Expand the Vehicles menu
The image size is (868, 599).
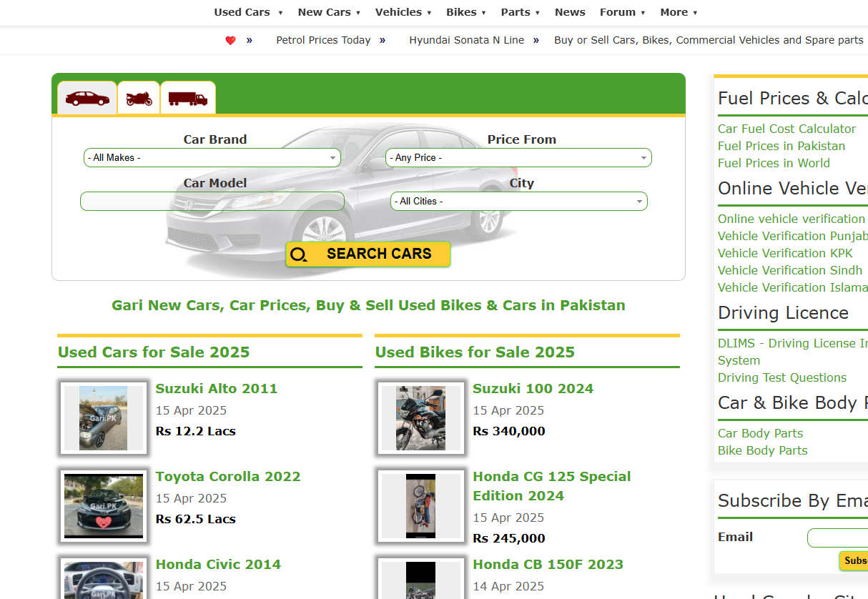(x=403, y=12)
